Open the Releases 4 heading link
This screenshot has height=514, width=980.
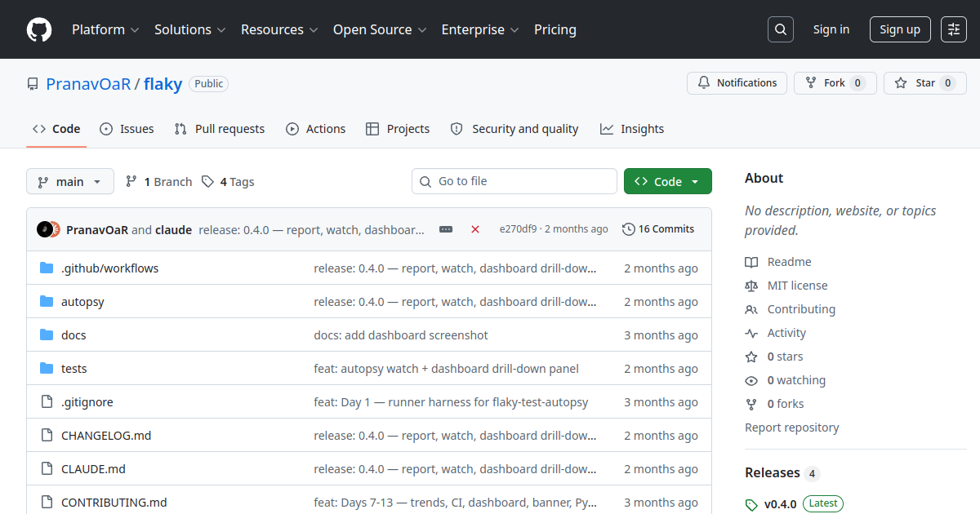point(782,473)
